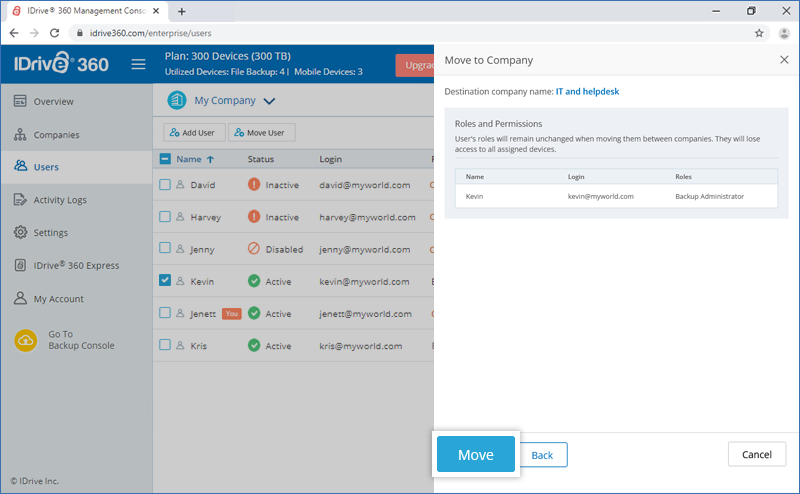Check the checkbox for Harvey
Image resolution: width=800 pixels, height=494 pixels.
click(x=165, y=216)
